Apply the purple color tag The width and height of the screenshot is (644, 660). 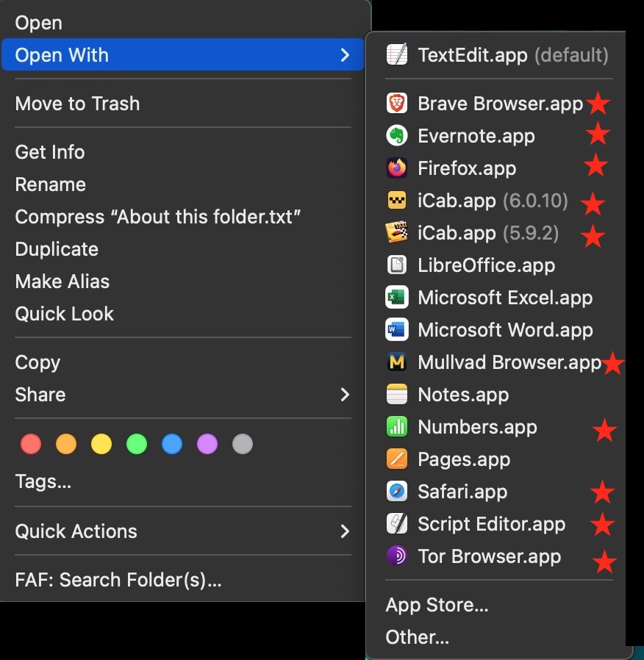pos(207,444)
